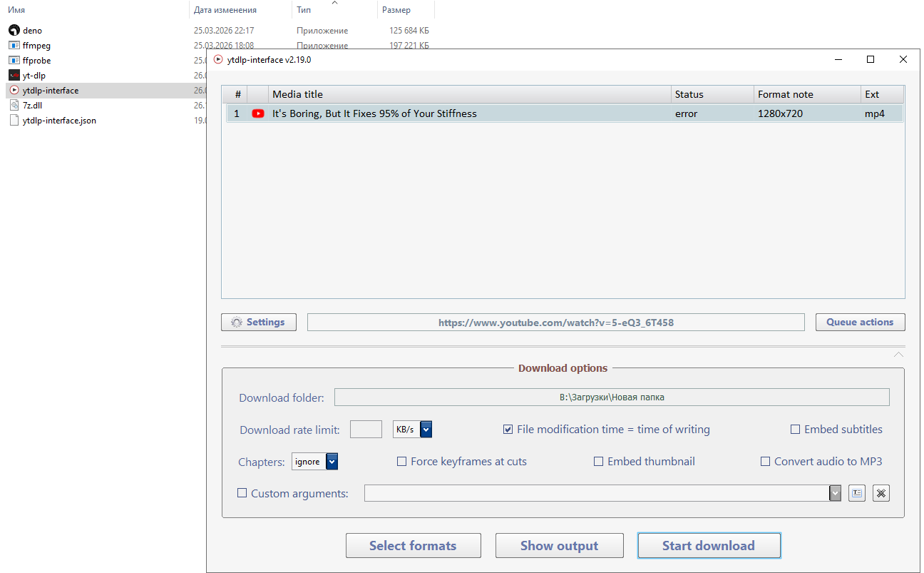
Task: Toggle File modification time checkbox
Action: [508, 430]
